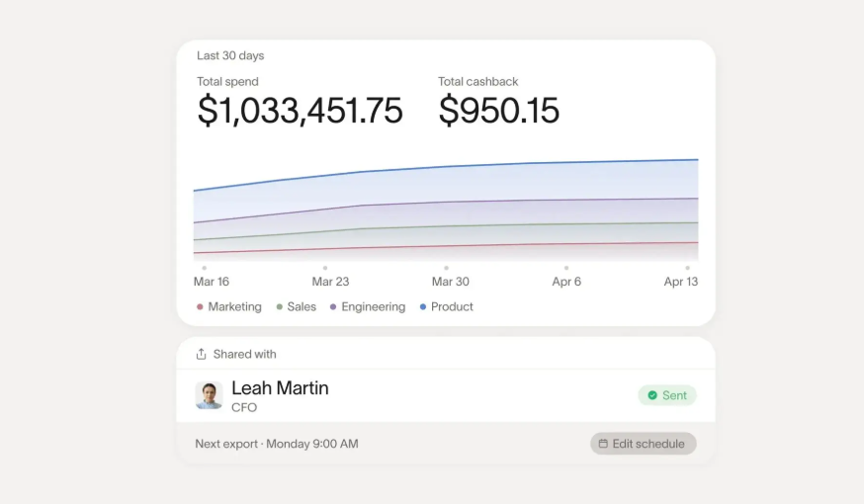This screenshot has width=864, height=504.
Task: Click the Total cashback heading
Action: 477,81
